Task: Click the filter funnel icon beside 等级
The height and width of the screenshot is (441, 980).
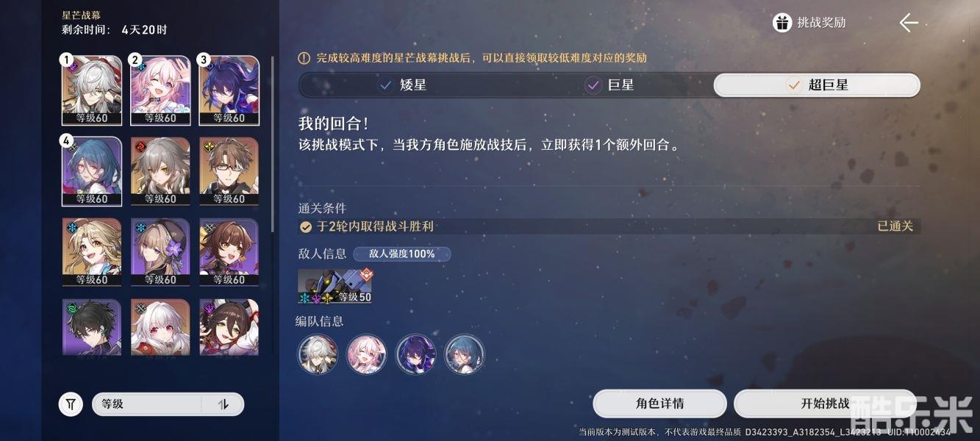Action: click(x=71, y=404)
